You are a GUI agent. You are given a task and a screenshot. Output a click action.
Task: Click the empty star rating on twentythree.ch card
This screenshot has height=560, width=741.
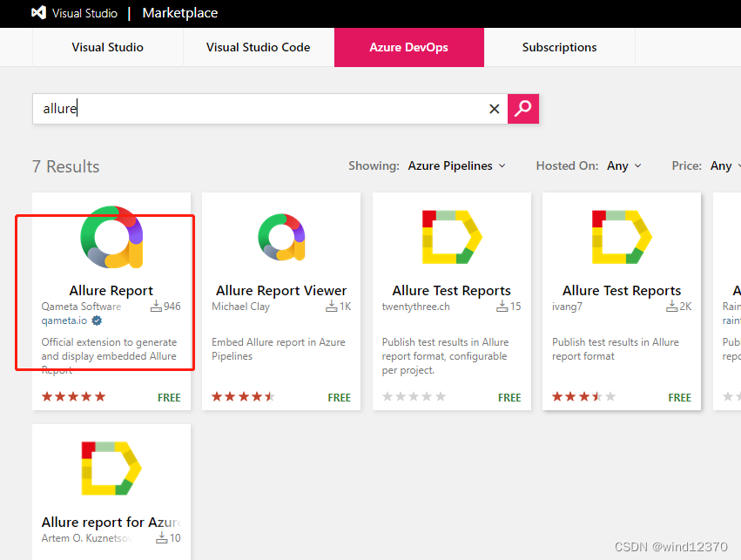point(414,396)
